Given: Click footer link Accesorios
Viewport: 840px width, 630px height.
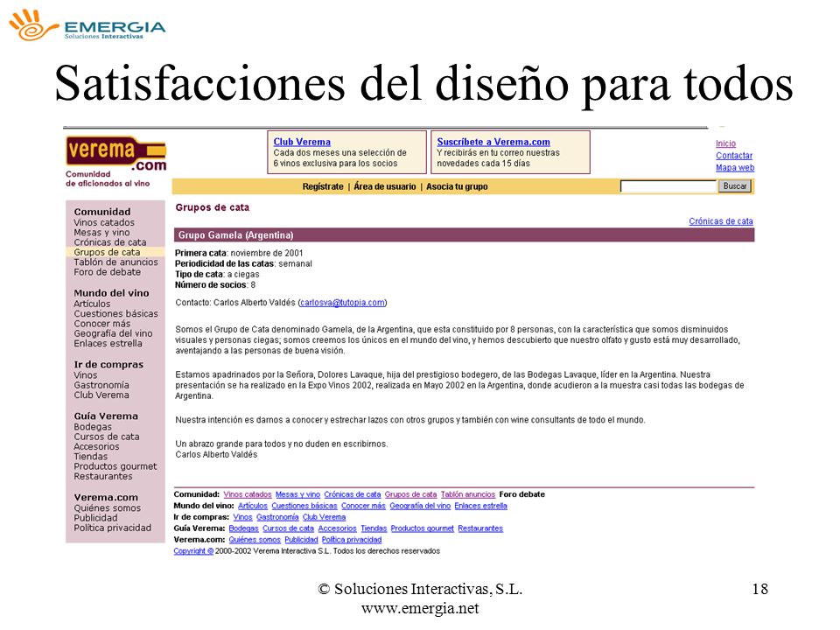Looking at the screenshot, I should click(338, 528).
